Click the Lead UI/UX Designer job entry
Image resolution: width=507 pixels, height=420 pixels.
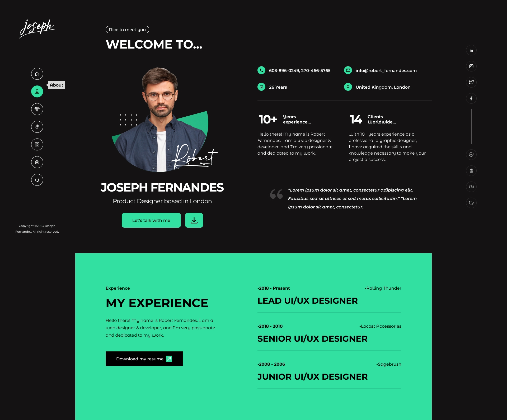(307, 300)
